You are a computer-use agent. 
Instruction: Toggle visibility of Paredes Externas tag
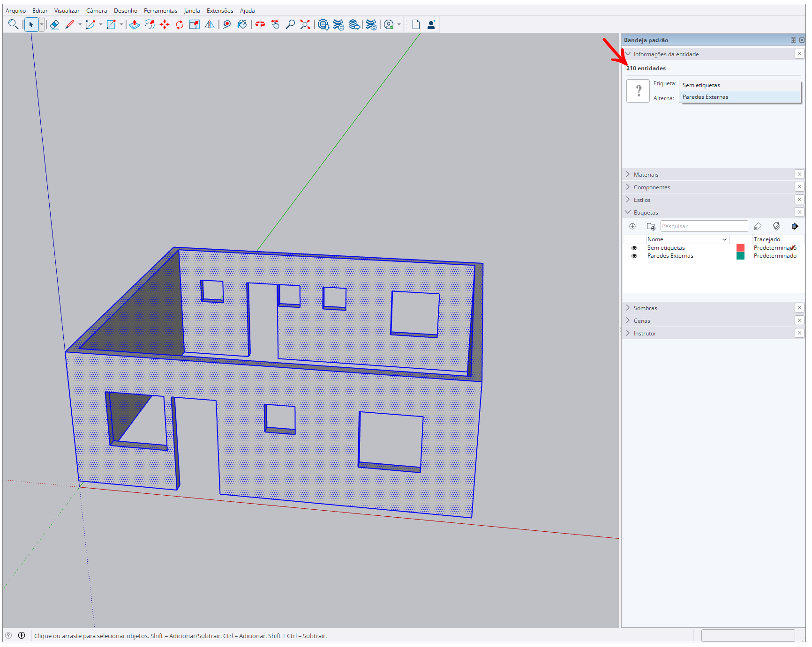point(634,256)
